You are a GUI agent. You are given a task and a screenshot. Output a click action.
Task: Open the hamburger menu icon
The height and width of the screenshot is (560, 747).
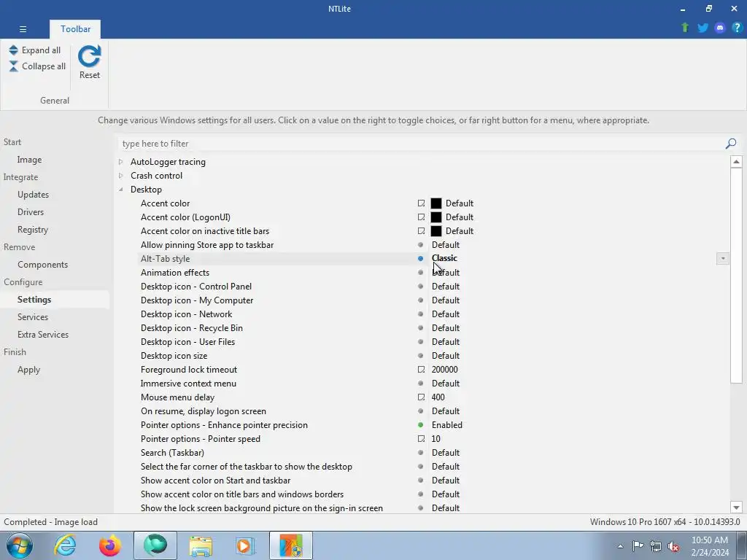[x=23, y=29]
